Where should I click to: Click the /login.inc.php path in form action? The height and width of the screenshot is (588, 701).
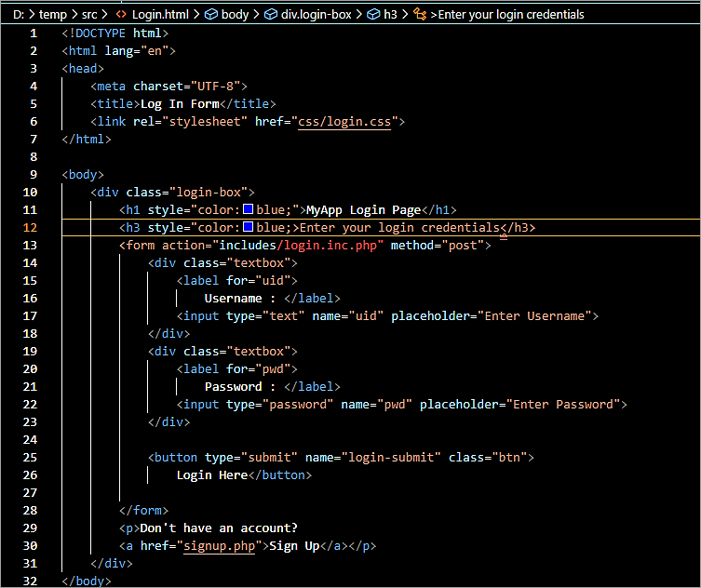point(327,246)
